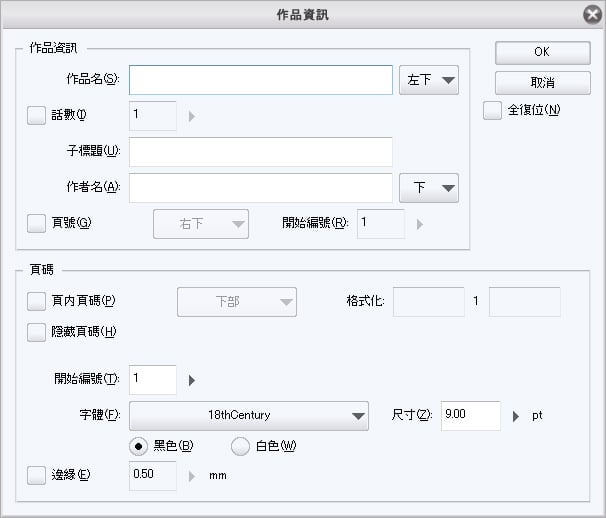The width and height of the screenshot is (606, 518).
Task: Open the 左下 position dropdown for 作品名
Action: pyautogui.click(x=428, y=80)
